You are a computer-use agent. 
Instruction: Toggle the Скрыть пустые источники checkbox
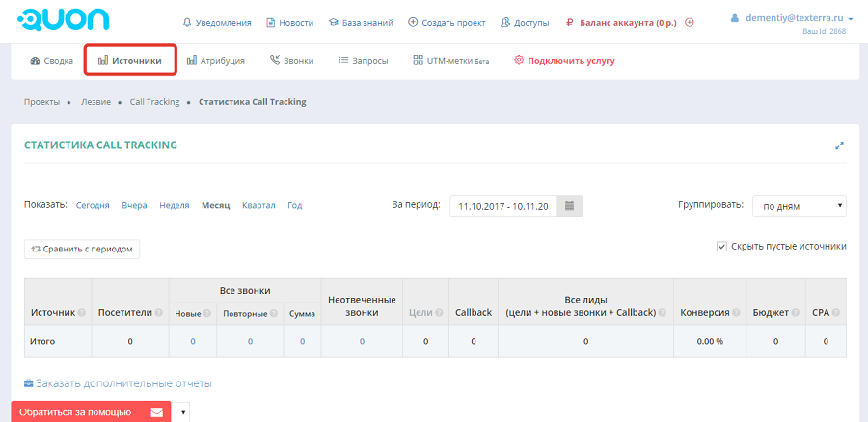pyautogui.click(x=721, y=247)
